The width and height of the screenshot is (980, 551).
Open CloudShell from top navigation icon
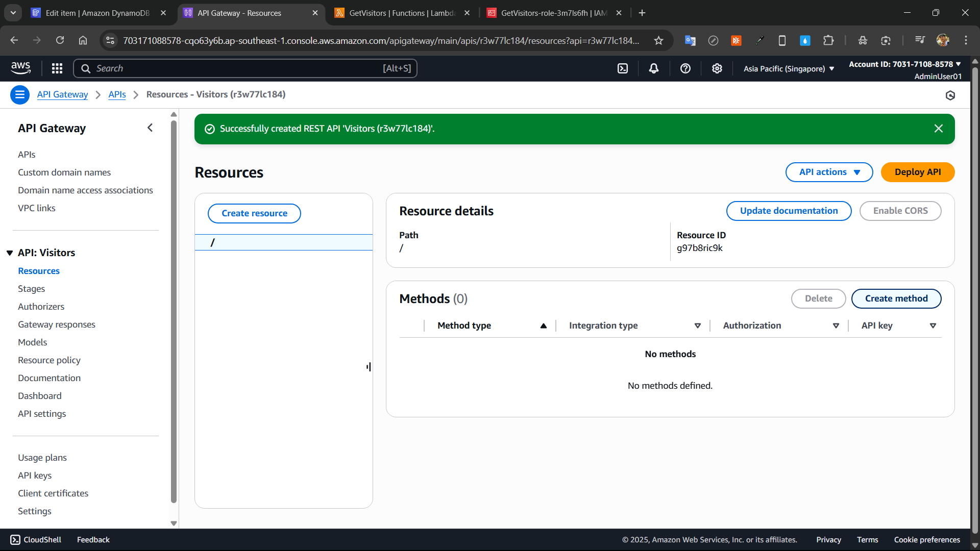623,68
